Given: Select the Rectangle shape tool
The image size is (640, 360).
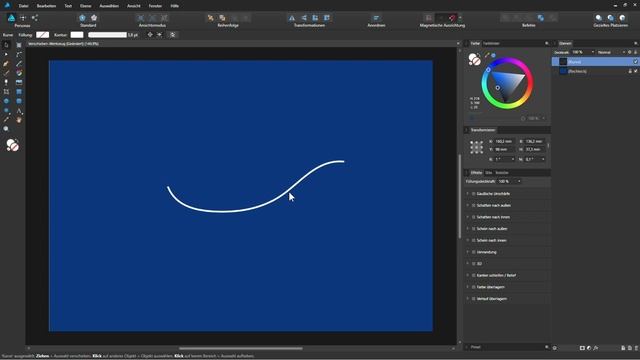Looking at the screenshot, I should tap(19, 92).
